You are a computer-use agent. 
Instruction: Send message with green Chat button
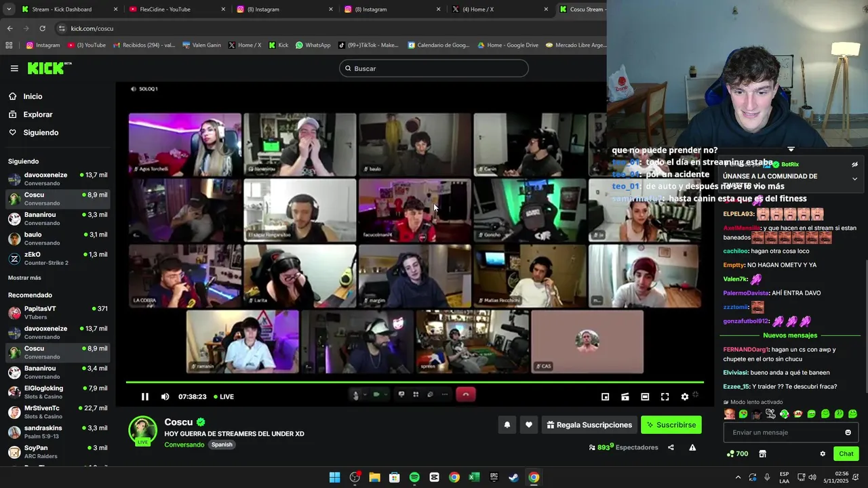[x=846, y=453]
